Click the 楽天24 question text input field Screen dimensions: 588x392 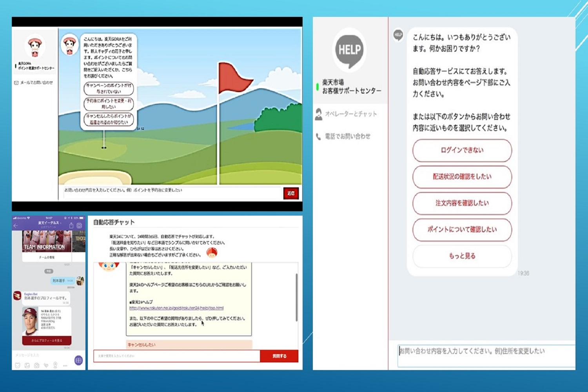click(177, 356)
